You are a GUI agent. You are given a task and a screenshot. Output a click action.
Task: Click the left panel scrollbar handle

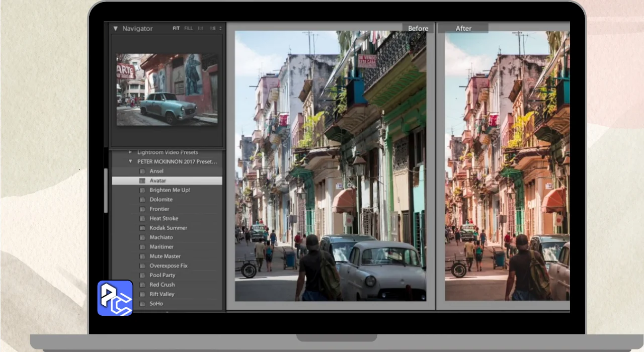point(106,190)
